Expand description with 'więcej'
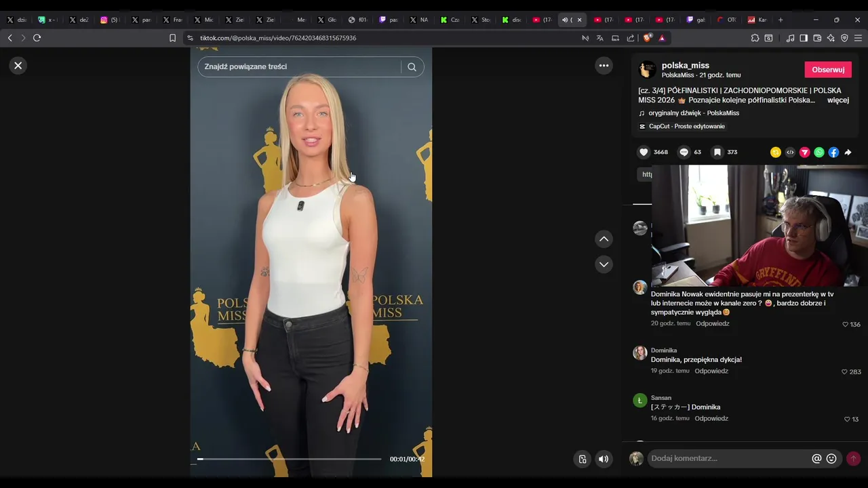The height and width of the screenshot is (488, 868). [x=838, y=100]
